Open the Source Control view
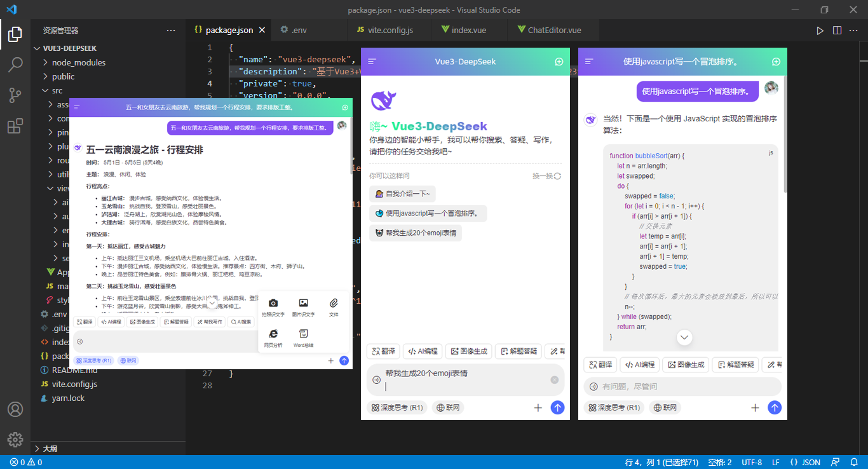The image size is (868, 469). pyautogui.click(x=15, y=95)
